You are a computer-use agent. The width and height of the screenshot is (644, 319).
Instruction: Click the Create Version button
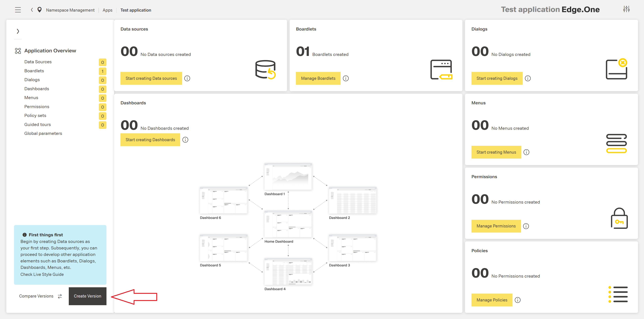pos(88,296)
